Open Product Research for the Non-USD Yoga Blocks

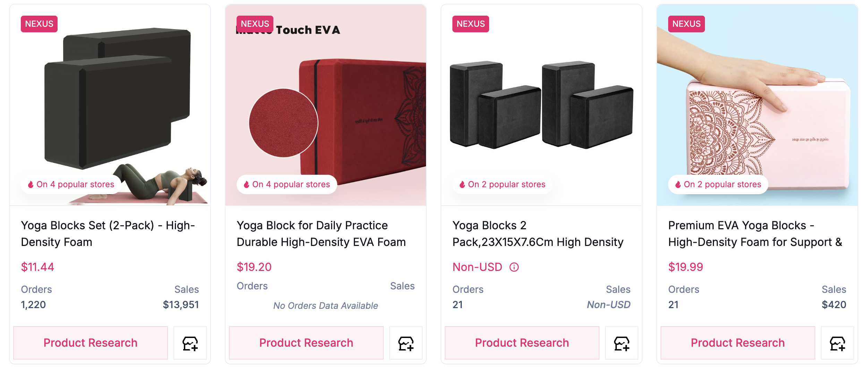[x=522, y=343]
